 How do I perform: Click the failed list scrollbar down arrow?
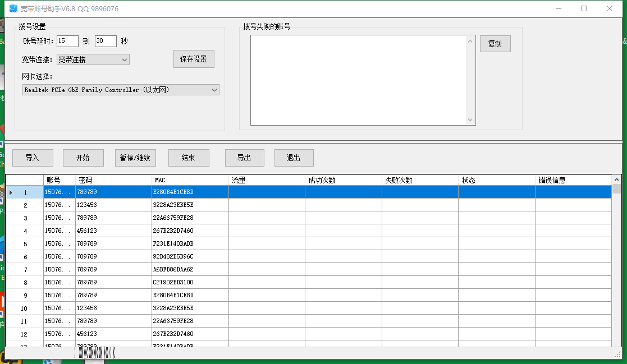(470, 120)
